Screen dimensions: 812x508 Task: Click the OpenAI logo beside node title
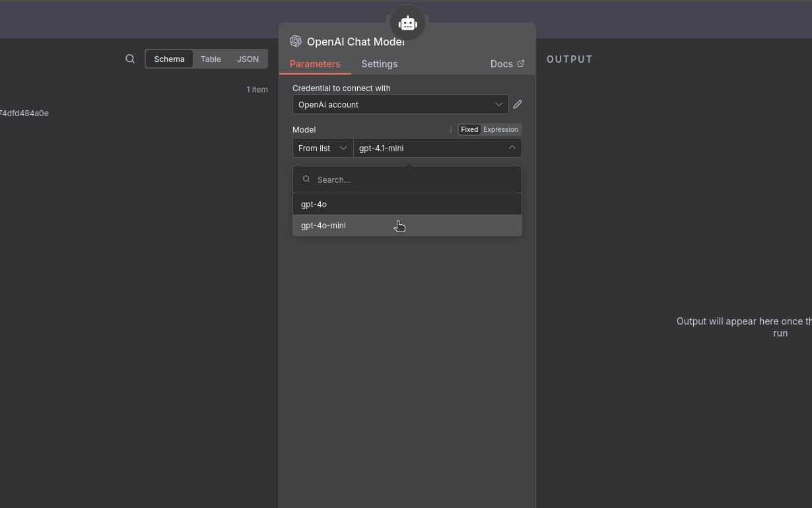click(296, 42)
